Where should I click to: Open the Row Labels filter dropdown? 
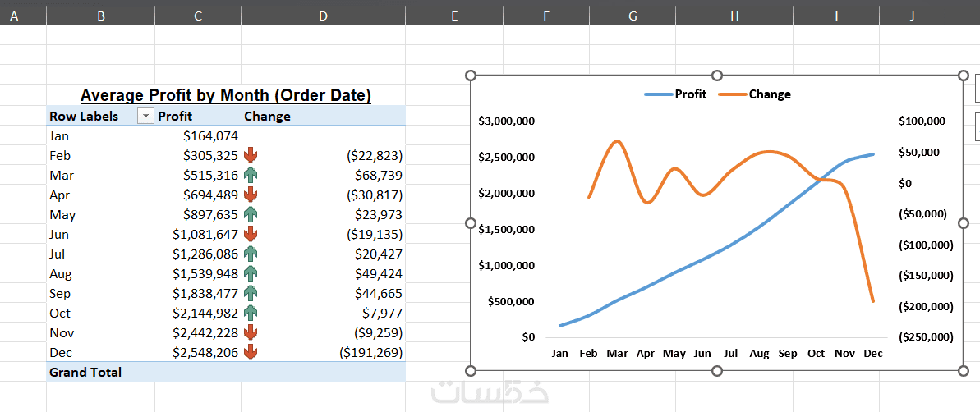145,117
